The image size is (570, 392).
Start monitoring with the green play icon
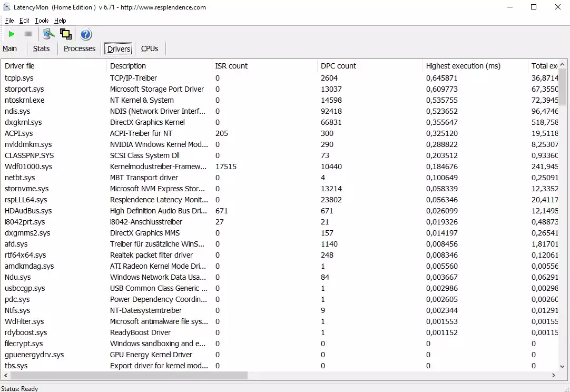coord(12,34)
